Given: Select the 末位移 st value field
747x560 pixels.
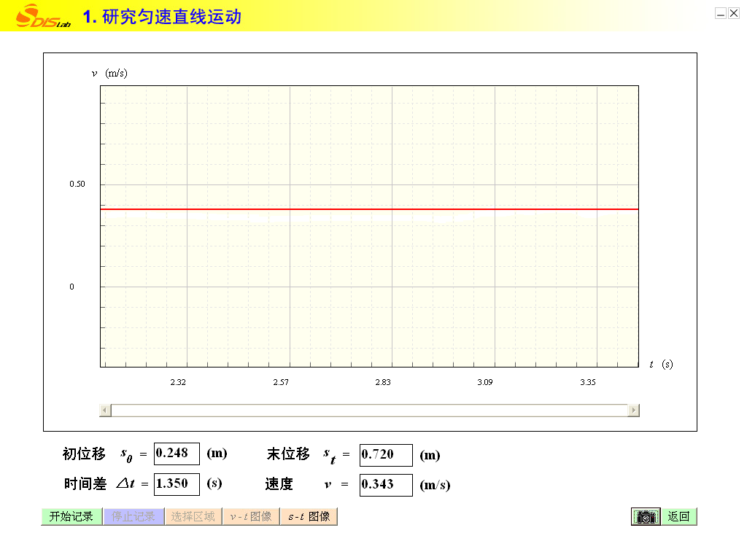Looking at the screenshot, I should pos(386,455).
